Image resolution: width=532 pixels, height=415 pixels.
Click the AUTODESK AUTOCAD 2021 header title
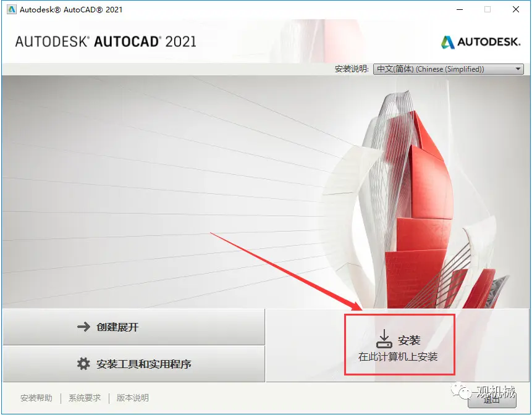(106, 42)
